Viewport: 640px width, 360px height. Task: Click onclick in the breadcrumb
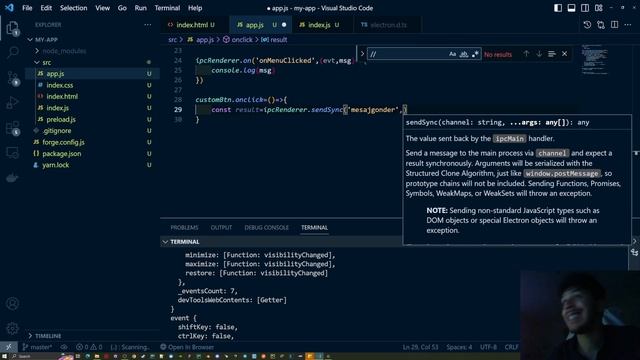click(x=242, y=40)
